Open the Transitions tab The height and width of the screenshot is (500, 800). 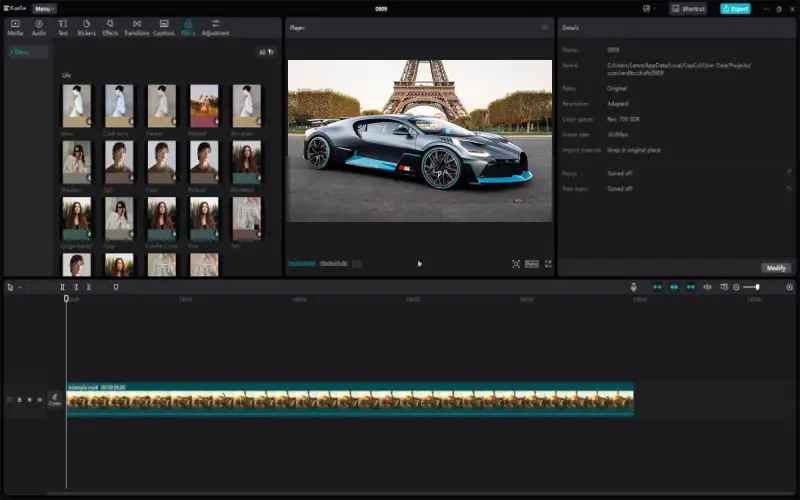(137, 28)
